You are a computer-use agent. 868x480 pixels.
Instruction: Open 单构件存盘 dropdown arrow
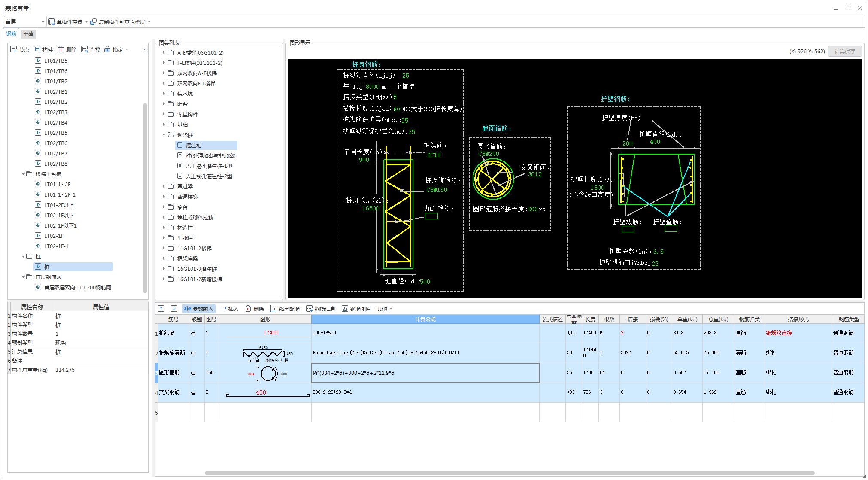coord(86,22)
